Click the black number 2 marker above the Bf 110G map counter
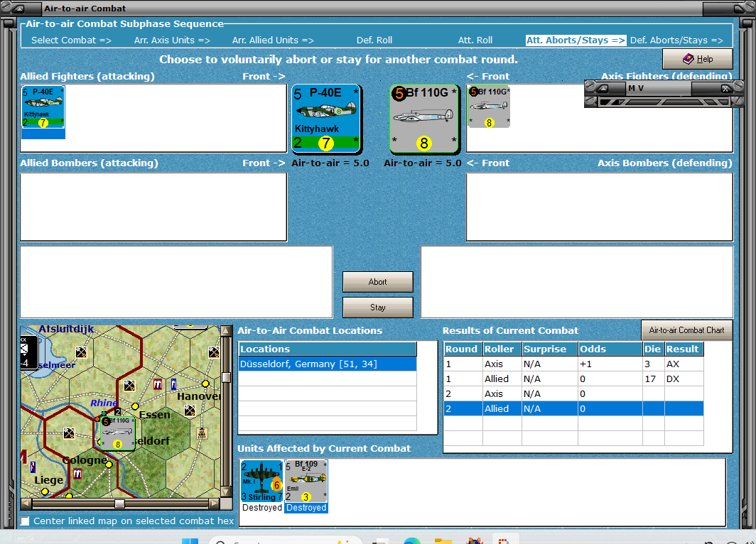This screenshot has height=544, width=756. (x=117, y=412)
